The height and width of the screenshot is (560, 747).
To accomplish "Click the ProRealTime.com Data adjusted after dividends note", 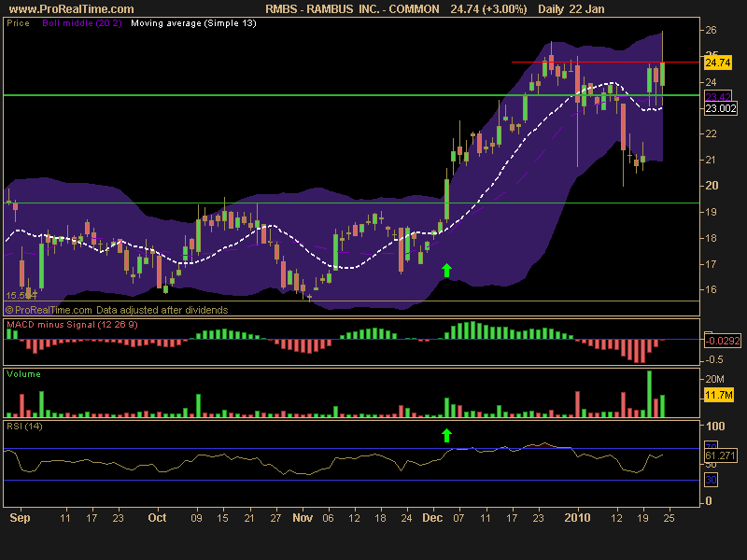I will pyautogui.click(x=117, y=310).
